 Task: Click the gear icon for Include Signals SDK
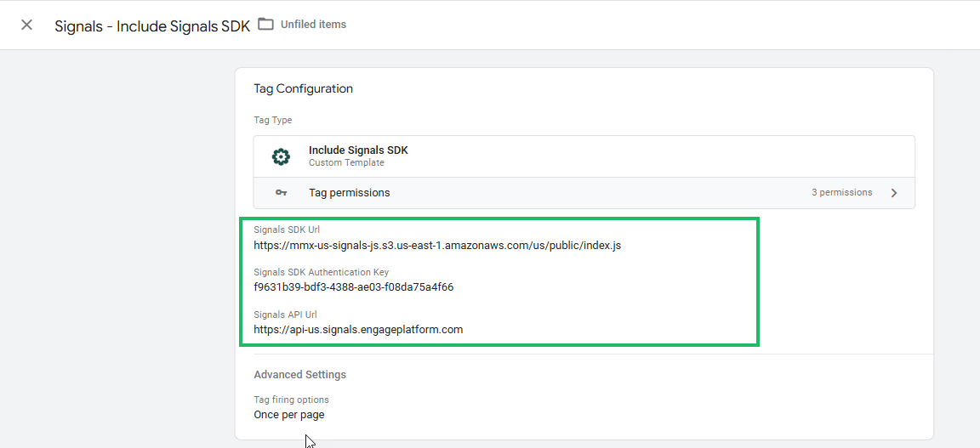pyautogui.click(x=281, y=156)
